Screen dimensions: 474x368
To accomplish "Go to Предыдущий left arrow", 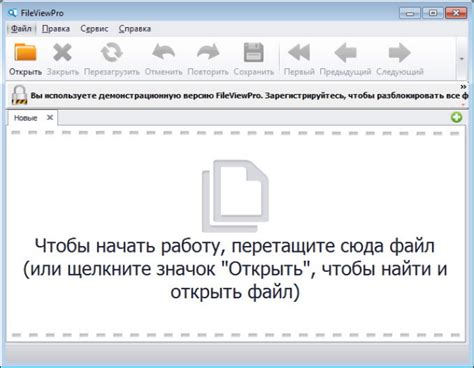I will (x=345, y=52).
